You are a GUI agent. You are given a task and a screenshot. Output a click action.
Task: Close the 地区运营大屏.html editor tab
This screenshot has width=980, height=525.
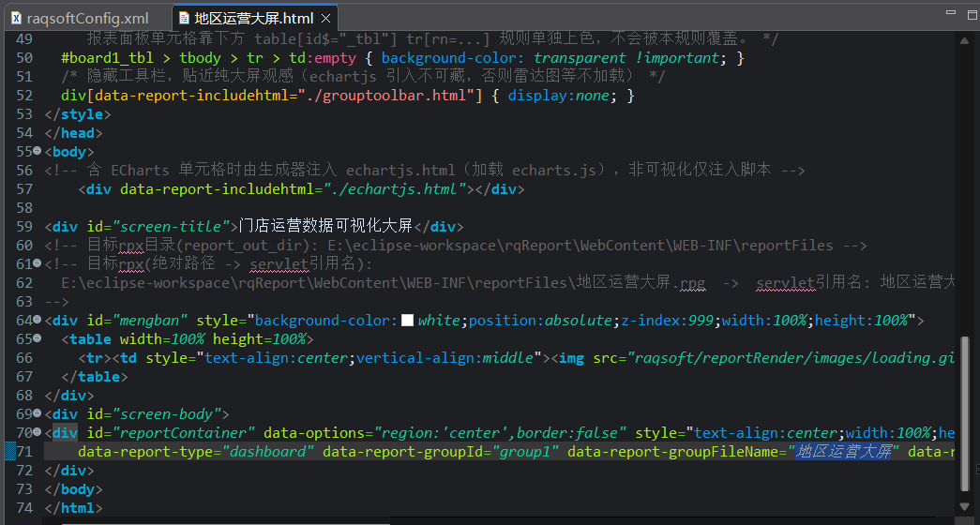point(325,18)
